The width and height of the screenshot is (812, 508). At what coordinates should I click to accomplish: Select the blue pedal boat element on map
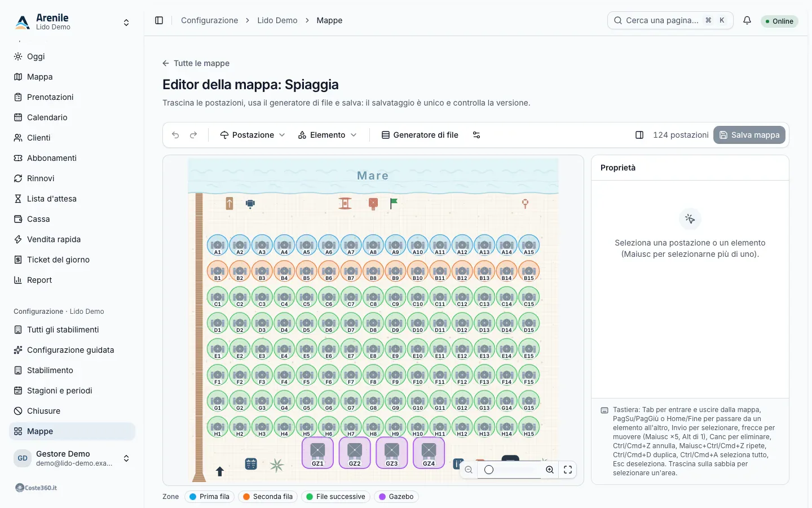tap(250, 204)
